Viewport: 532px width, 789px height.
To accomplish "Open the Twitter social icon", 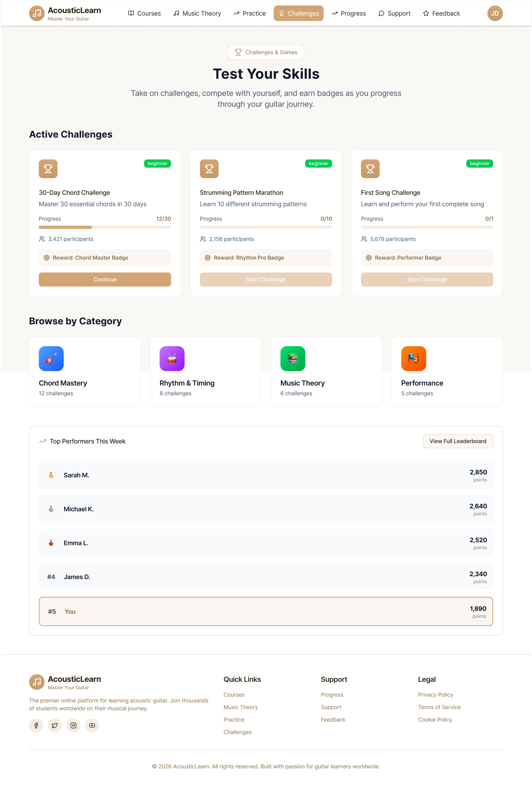I will click(55, 725).
